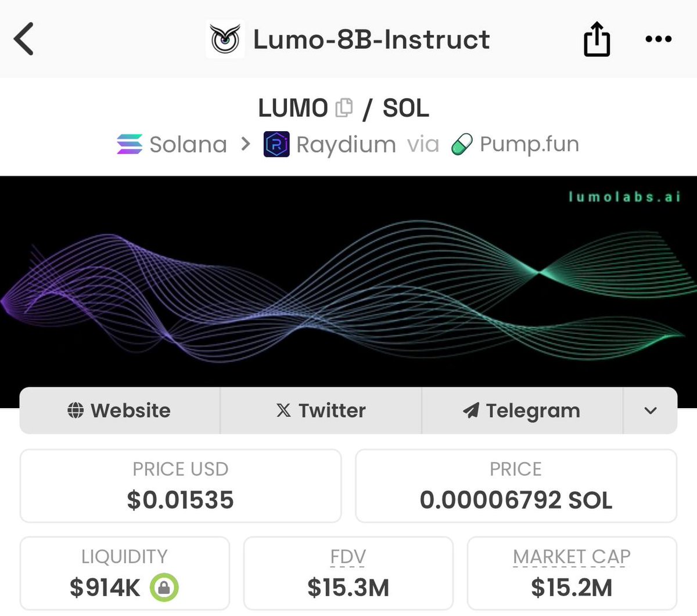Open the Telegram link button
The height and width of the screenshot is (616, 697).
click(x=522, y=410)
